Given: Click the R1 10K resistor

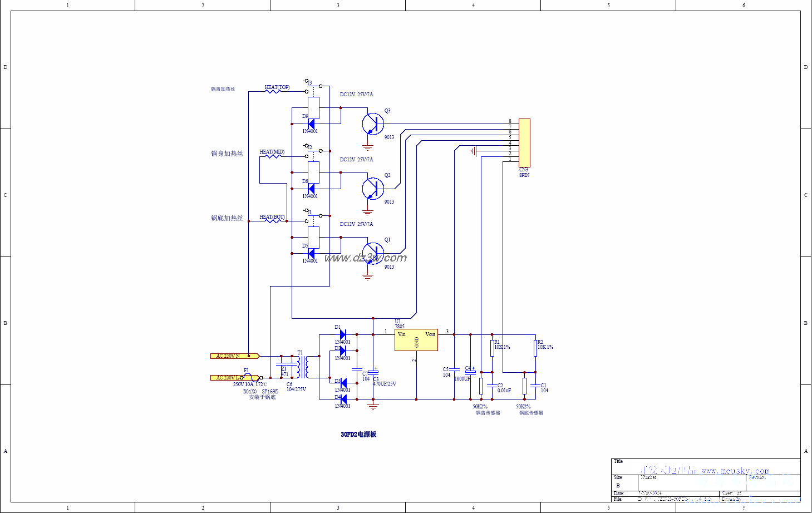Looking at the screenshot, I should click(492, 348).
